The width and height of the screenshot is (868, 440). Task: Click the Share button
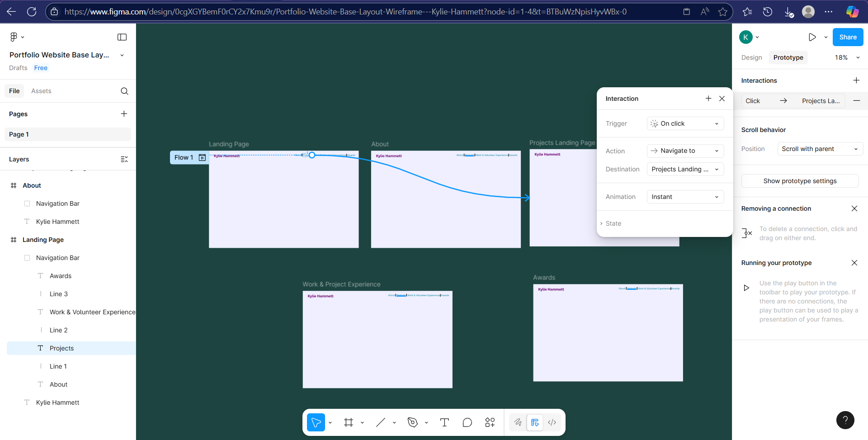click(848, 37)
